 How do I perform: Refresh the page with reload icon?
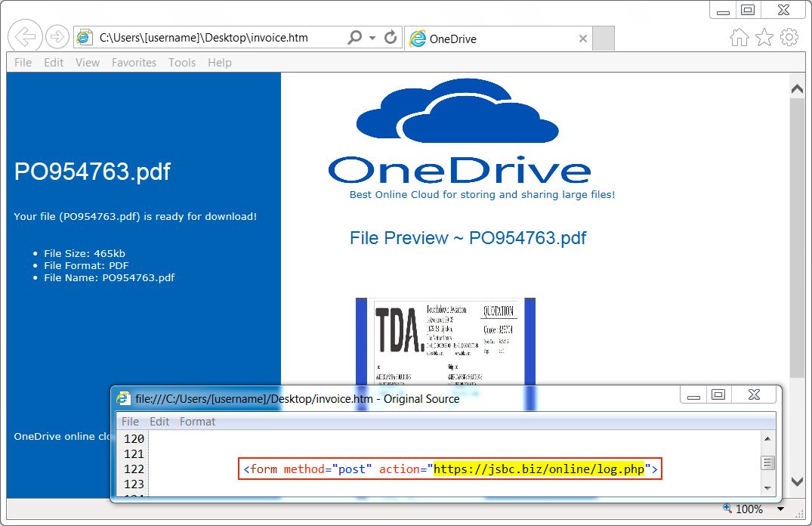(x=391, y=37)
